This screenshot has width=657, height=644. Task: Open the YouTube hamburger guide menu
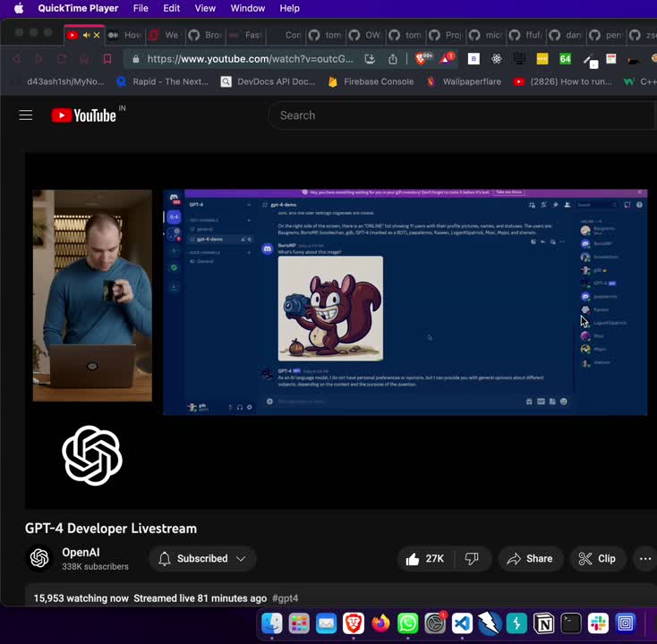pyautogui.click(x=26, y=115)
